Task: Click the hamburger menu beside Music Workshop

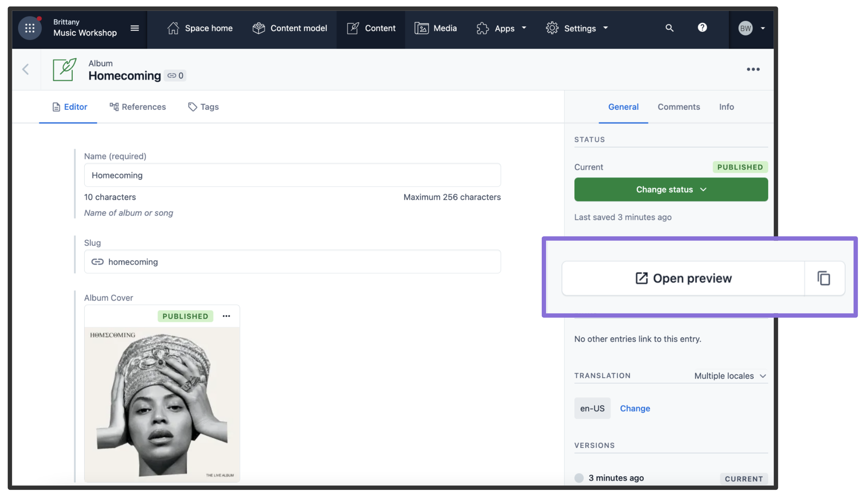Action: 135,28
